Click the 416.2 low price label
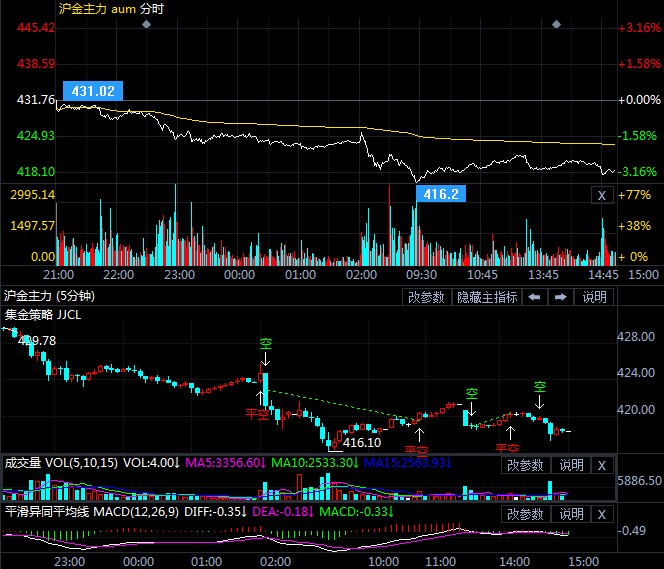This screenshot has height=569, width=664. (441, 194)
